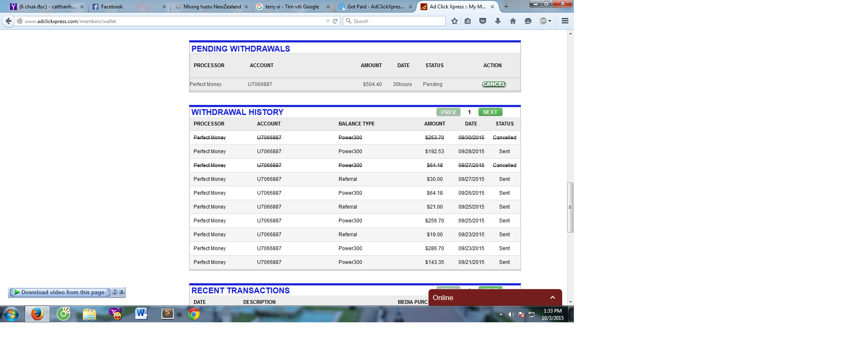Reload the current page
Viewport: 868px width, 350px height.
coord(335,21)
